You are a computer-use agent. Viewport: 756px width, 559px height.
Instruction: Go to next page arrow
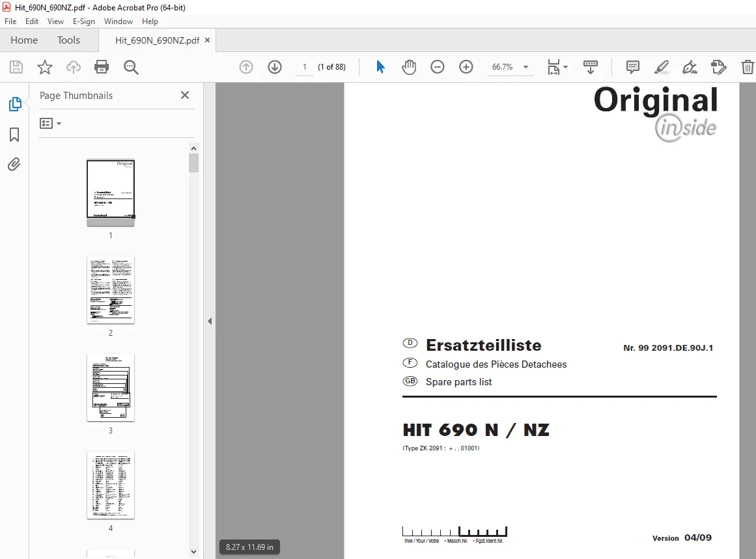point(275,67)
